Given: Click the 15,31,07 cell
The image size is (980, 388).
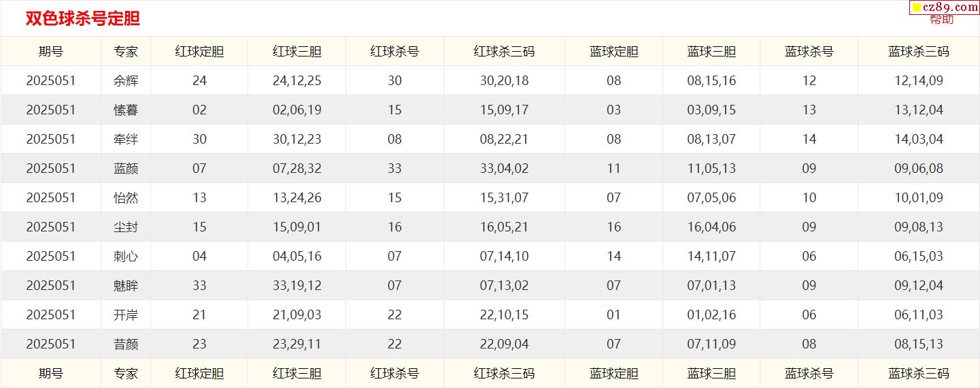Looking at the screenshot, I should coord(504,198).
